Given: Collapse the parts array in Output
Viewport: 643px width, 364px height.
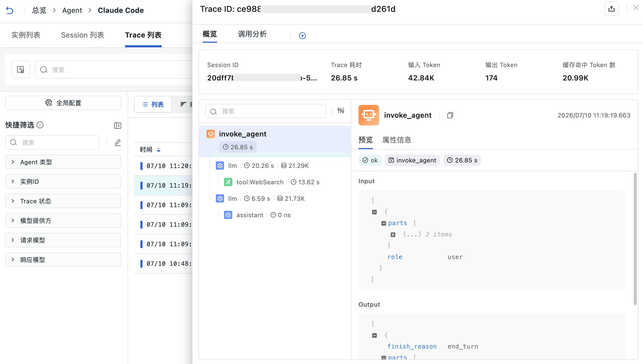Looking at the screenshot, I should pyautogui.click(x=384, y=357).
